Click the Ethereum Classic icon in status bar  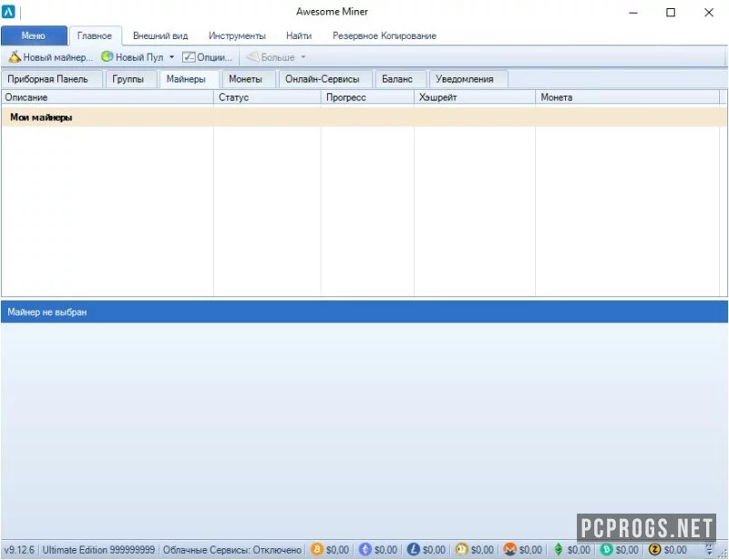point(558,550)
